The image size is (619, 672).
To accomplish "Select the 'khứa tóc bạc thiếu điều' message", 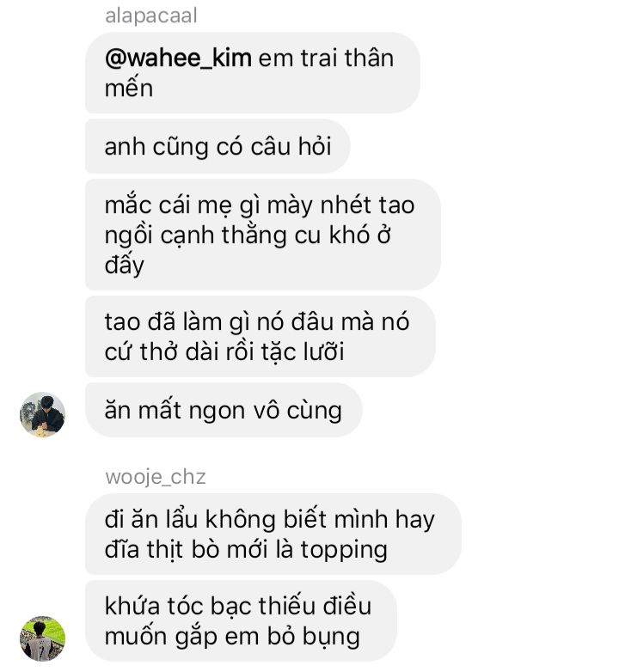I will [241, 621].
